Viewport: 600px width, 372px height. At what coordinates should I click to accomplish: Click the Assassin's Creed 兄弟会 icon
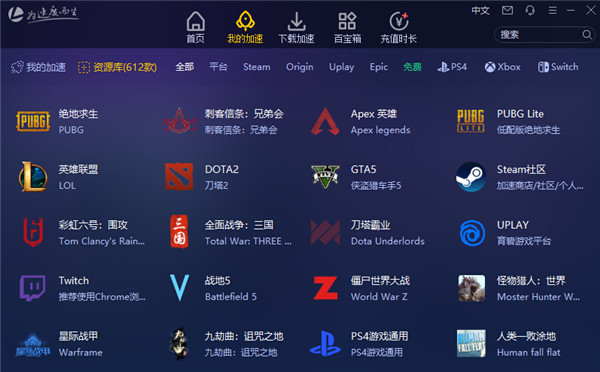pyautogui.click(x=179, y=121)
